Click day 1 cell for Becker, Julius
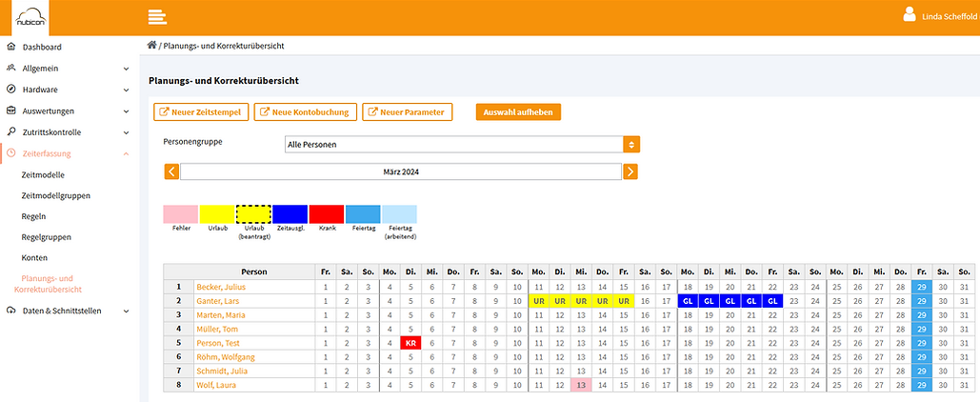The height and width of the screenshot is (402, 980). pos(325,287)
